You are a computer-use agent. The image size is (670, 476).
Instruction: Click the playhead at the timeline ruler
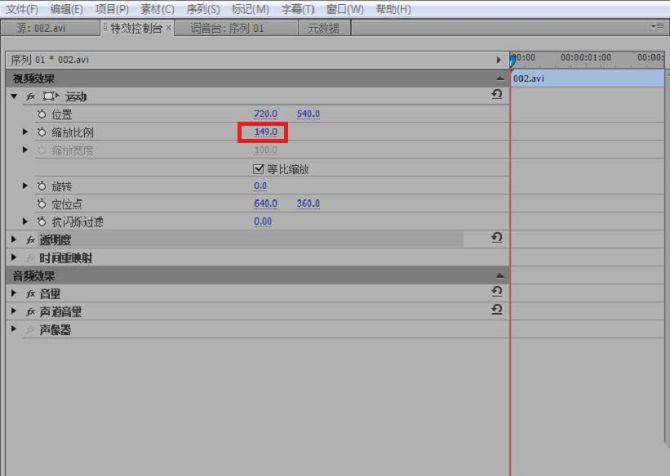511,60
